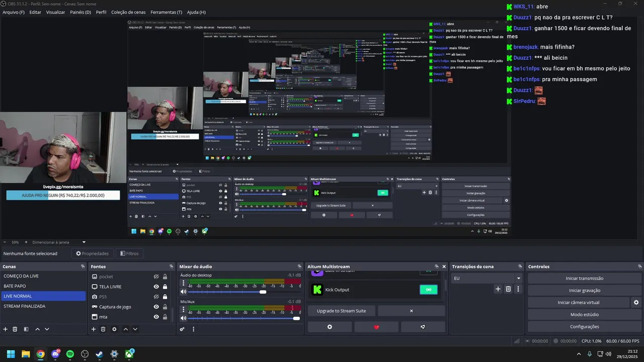Select the BATE PAPO scene

coord(43,286)
